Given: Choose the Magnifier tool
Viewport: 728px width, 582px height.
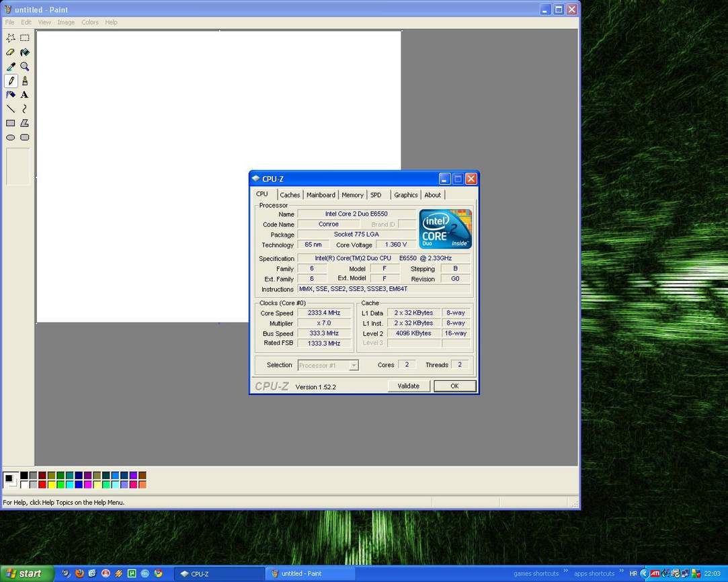Looking at the screenshot, I should 25,67.
